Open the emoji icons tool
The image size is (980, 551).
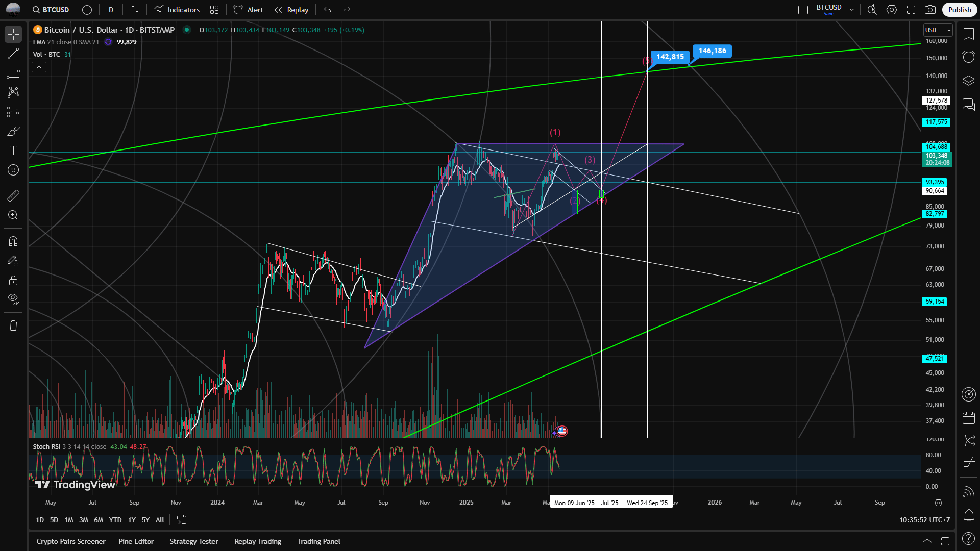(13, 170)
